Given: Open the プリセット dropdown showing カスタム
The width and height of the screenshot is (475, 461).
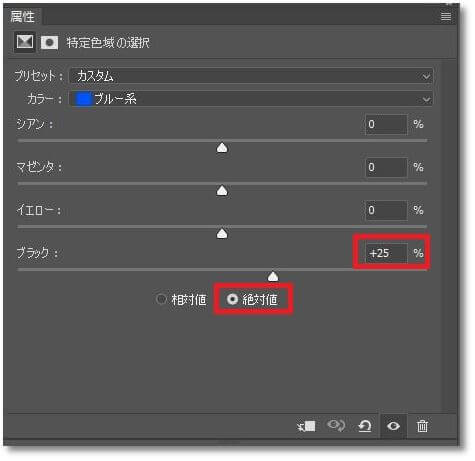Looking at the screenshot, I should click(x=251, y=76).
